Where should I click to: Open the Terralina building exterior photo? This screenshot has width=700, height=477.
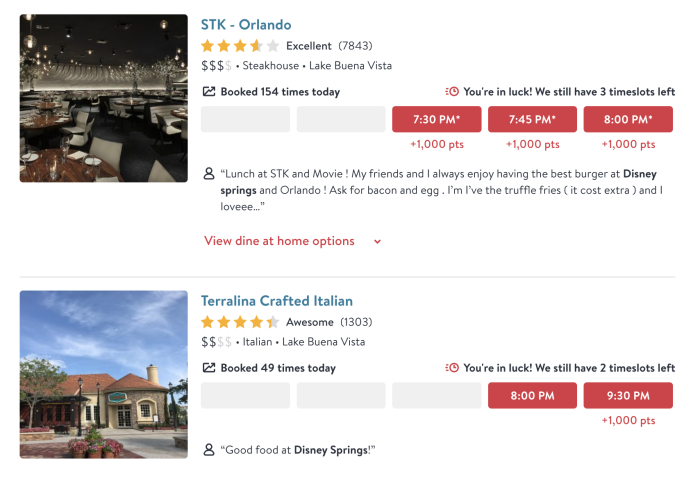[103, 374]
